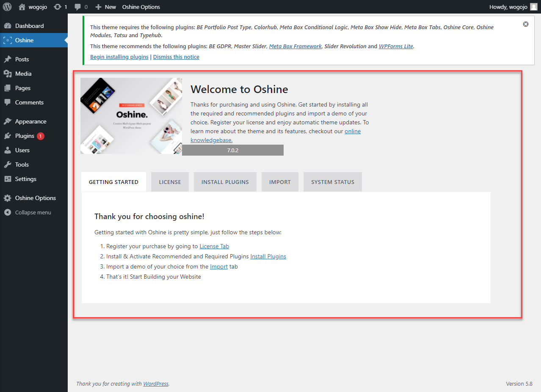Click the WordPress logo in admin bar
Viewport: 541px width, 392px height.
[7, 7]
